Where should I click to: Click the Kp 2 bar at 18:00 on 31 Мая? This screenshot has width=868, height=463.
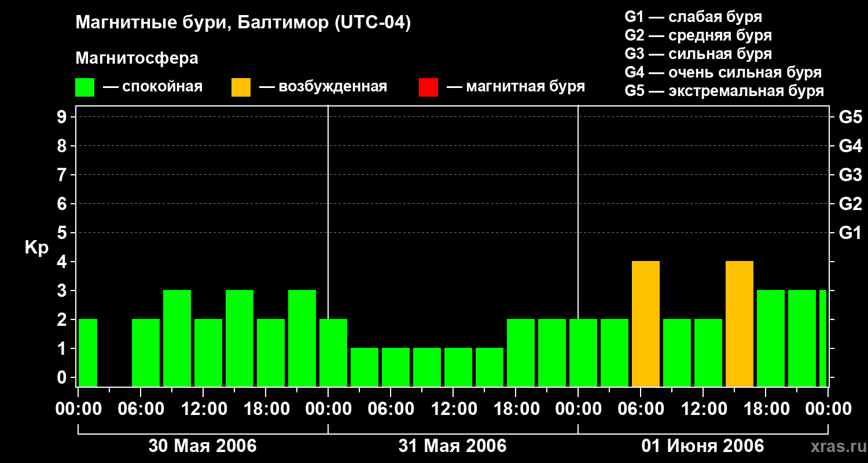pos(521,353)
